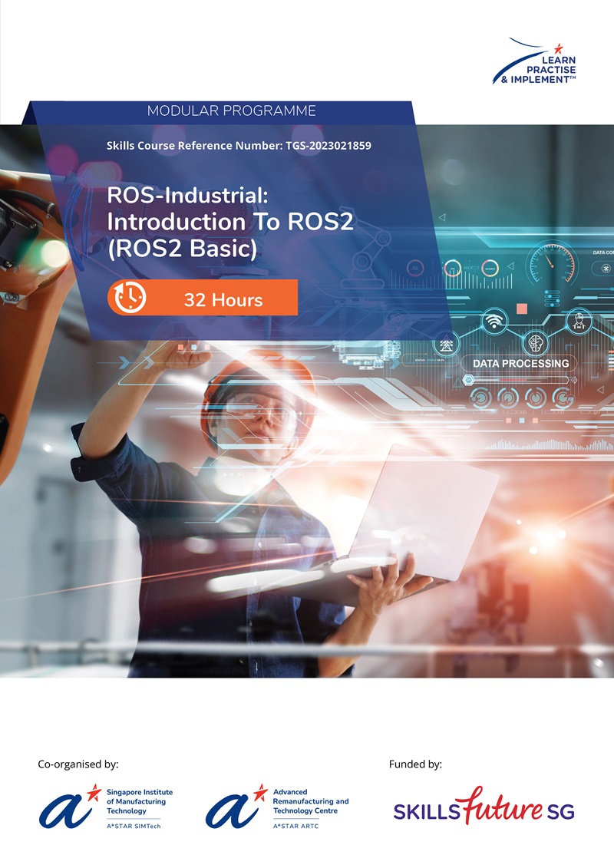
Task: Select the SECURITY ring gauge icon
Action: click(489, 268)
